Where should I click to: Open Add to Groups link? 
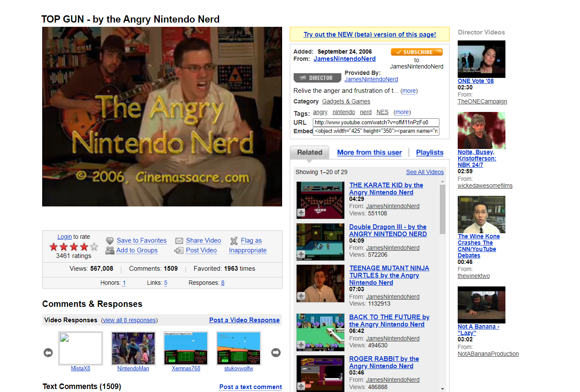pos(137,250)
